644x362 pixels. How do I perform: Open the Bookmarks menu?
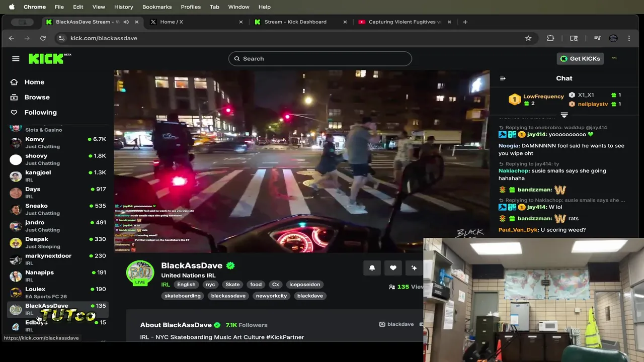157,7
